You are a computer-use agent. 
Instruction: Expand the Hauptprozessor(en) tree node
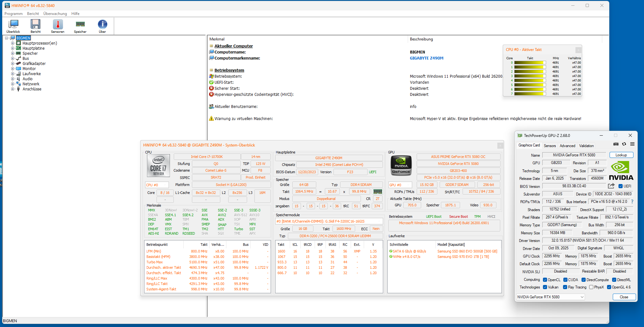click(12, 43)
